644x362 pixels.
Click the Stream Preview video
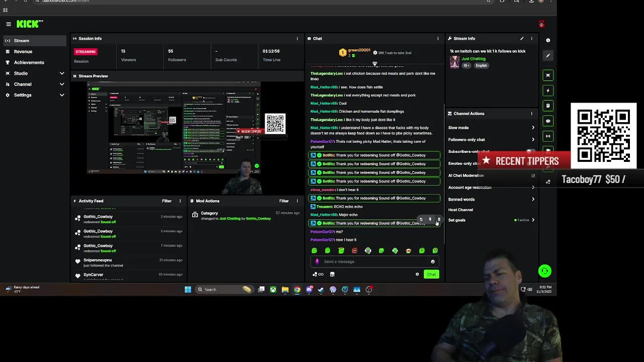tap(174, 137)
